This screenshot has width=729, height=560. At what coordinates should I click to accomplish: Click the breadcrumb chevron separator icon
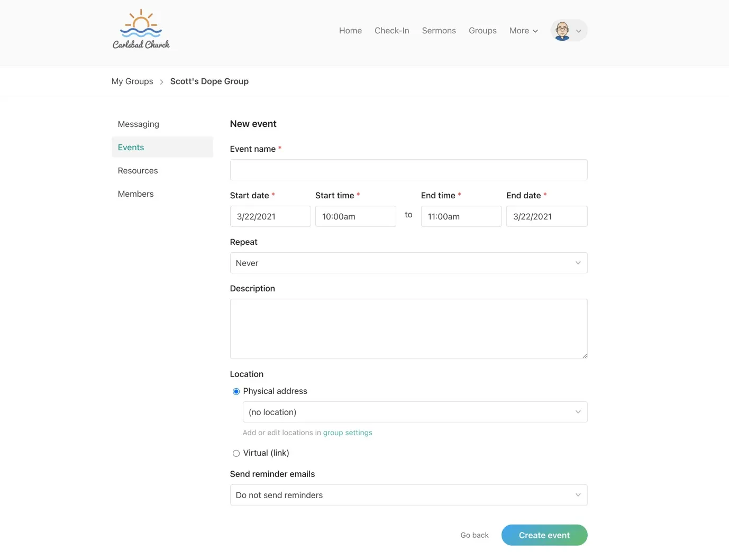pos(161,82)
